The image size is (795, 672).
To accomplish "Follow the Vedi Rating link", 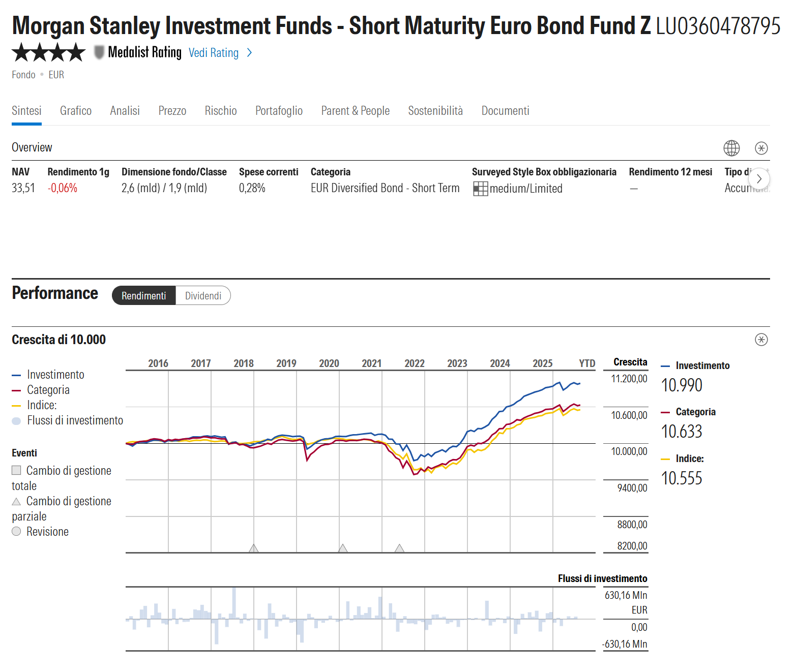I will pyautogui.click(x=214, y=53).
